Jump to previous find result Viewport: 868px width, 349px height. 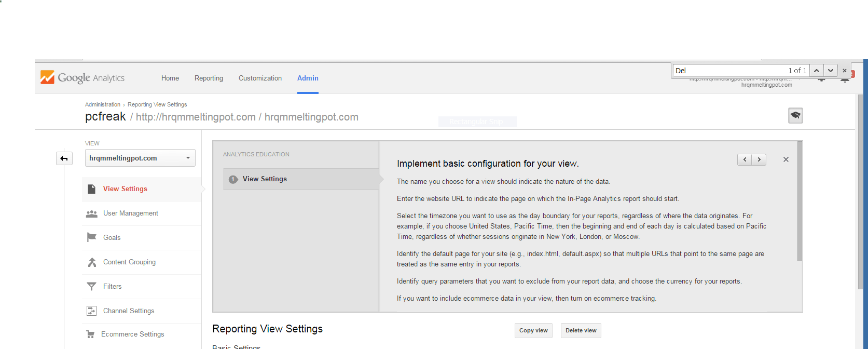coord(817,71)
